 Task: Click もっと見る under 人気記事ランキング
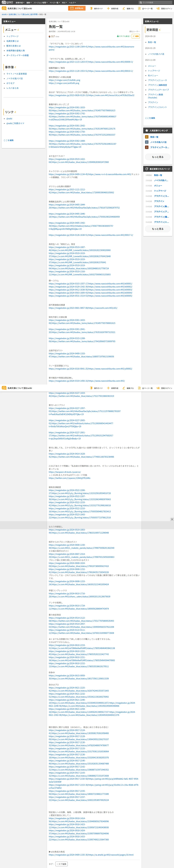157,157
